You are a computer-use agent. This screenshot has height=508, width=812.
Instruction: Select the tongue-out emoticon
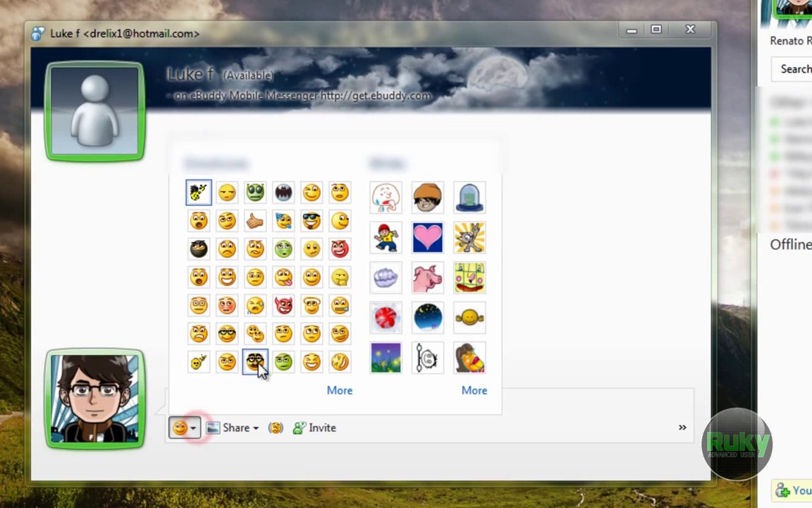[283, 277]
